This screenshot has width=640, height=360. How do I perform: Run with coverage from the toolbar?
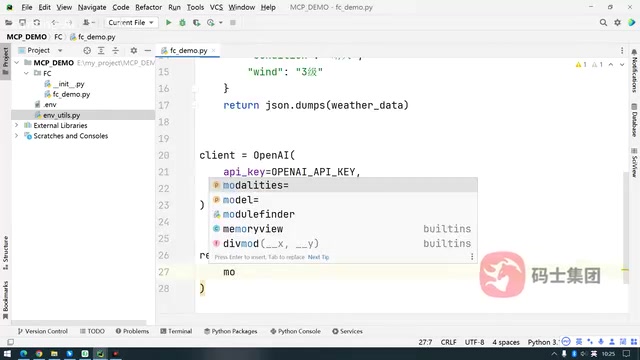tap(196, 22)
